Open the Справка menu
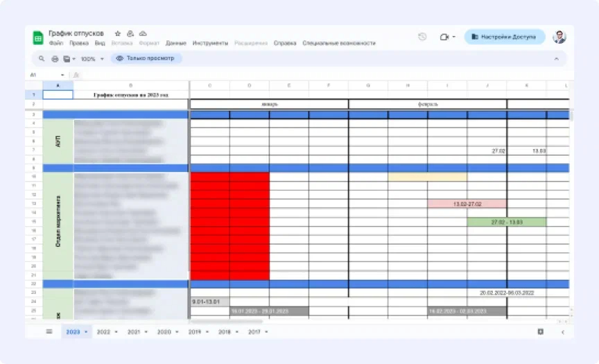Image resolution: width=599 pixels, height=364 pixels. pyautogui.click(x=285, y=43)
